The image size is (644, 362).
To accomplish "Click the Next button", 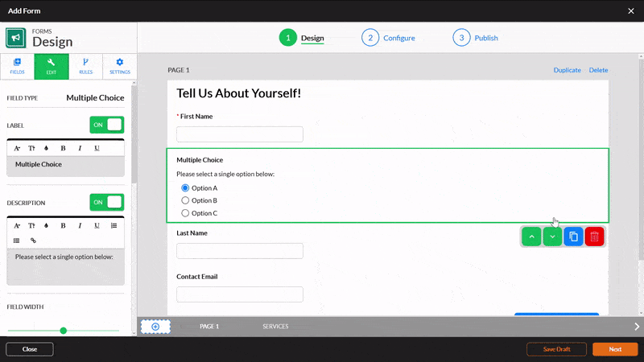I will (x=615, y=349).
